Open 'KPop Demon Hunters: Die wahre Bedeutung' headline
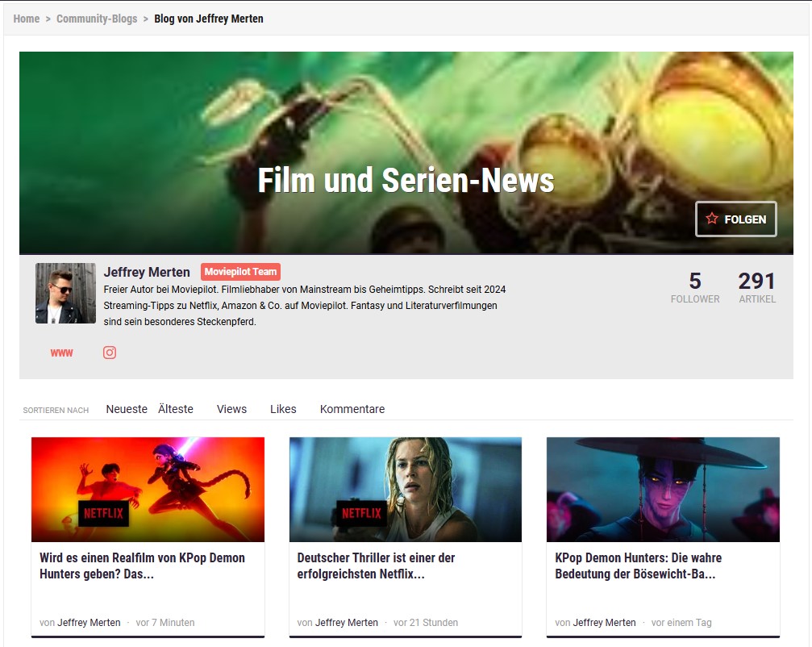This screenshot has width=812, height=647. coord(638,566)
